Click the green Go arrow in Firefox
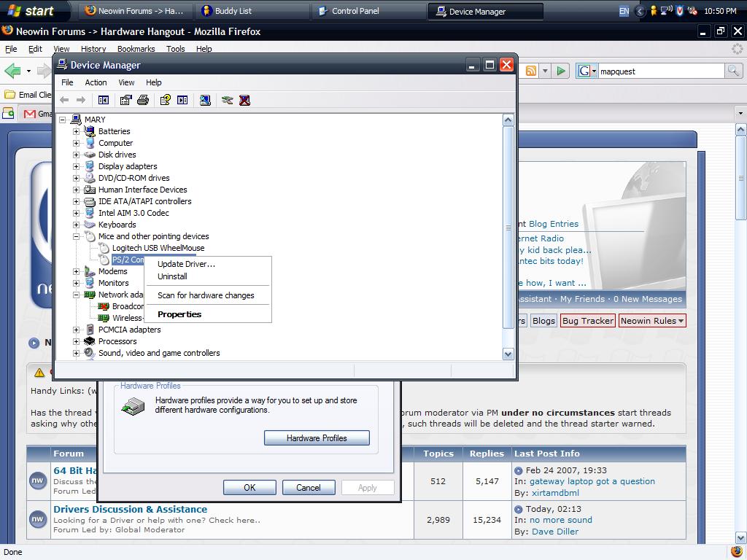Image resolution: width=747 pixels, height=560 pixels. pos(561,71)
